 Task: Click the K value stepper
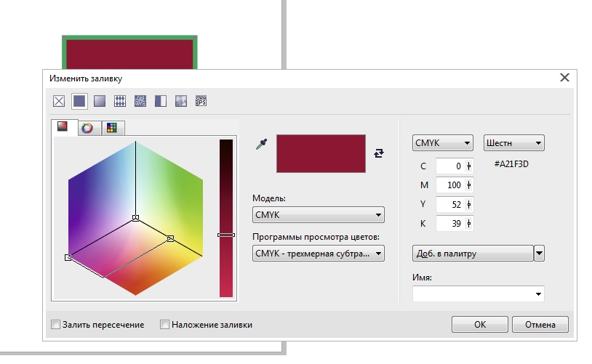coord(469,223)
